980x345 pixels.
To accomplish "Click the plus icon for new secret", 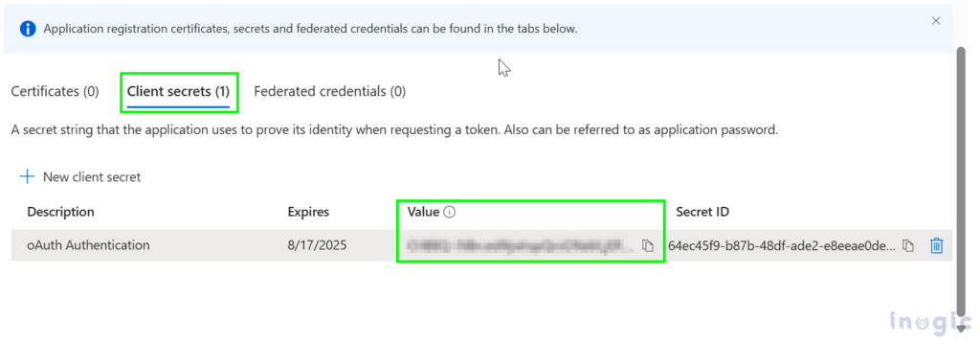I will tap(27, 176).
